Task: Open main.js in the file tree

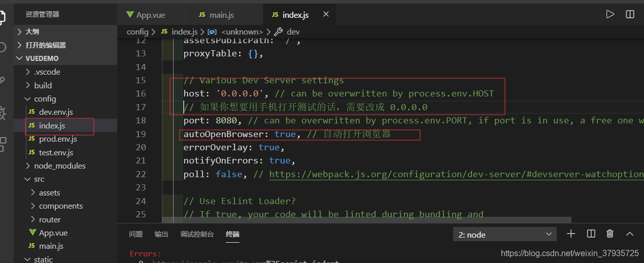Action: (66, 246)
